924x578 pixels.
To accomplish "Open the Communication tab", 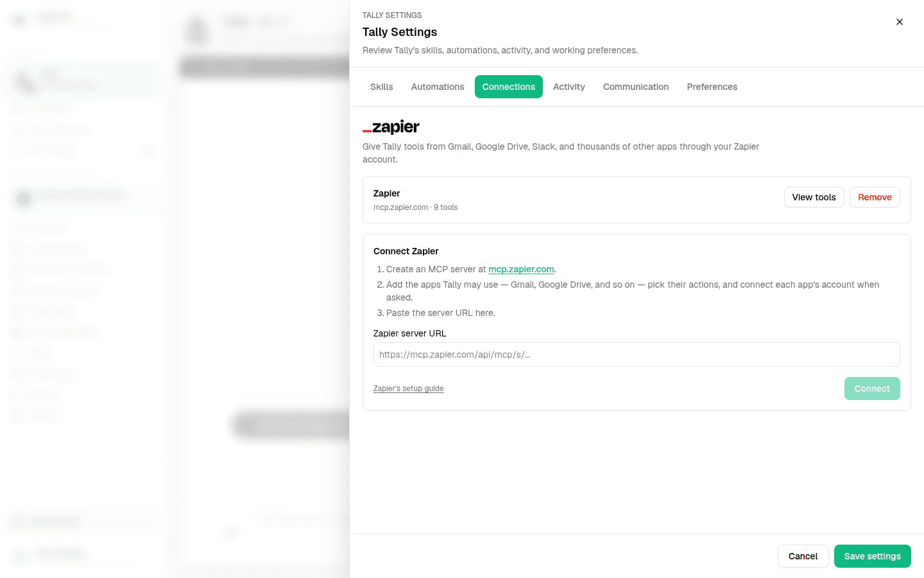I will click(x=636, y=87).
